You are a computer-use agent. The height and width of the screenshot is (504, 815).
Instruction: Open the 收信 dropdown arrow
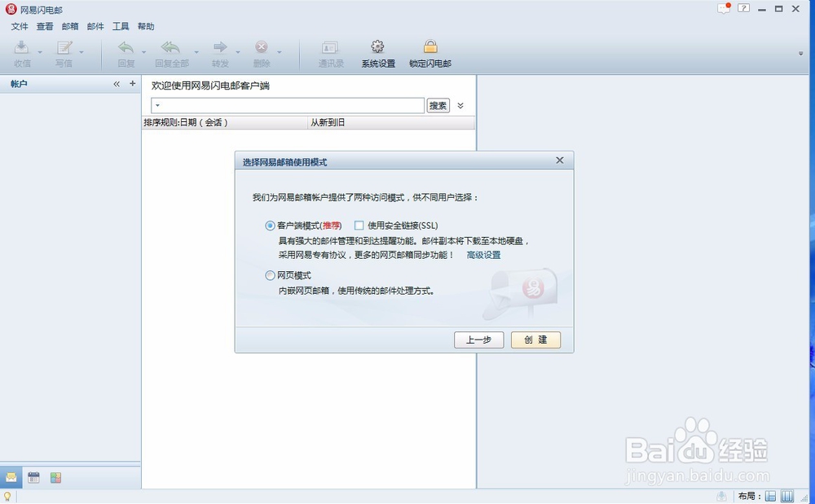(40, 52)
